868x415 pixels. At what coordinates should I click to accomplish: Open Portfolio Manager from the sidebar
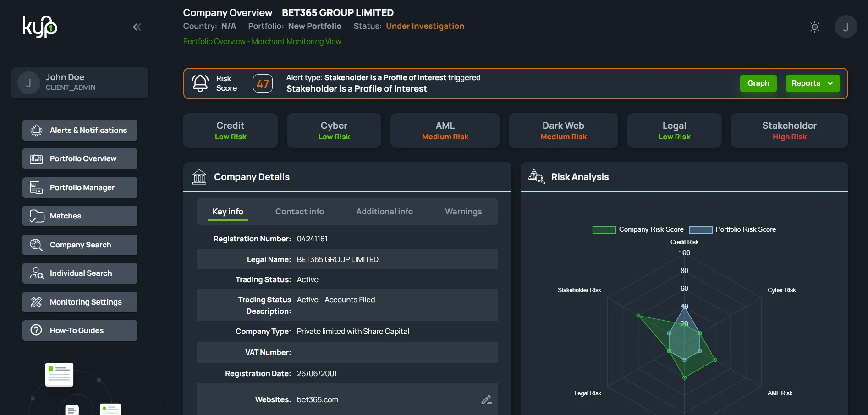[80, 187]
